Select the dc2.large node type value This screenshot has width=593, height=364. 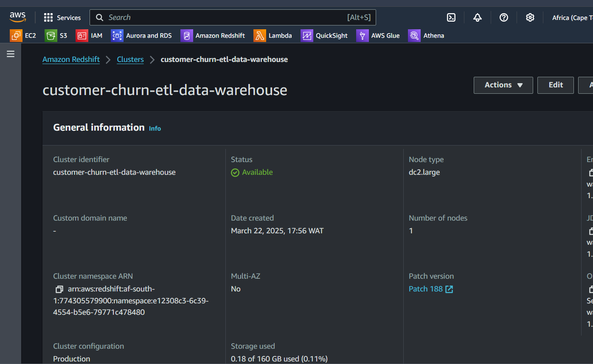(424, 172)
